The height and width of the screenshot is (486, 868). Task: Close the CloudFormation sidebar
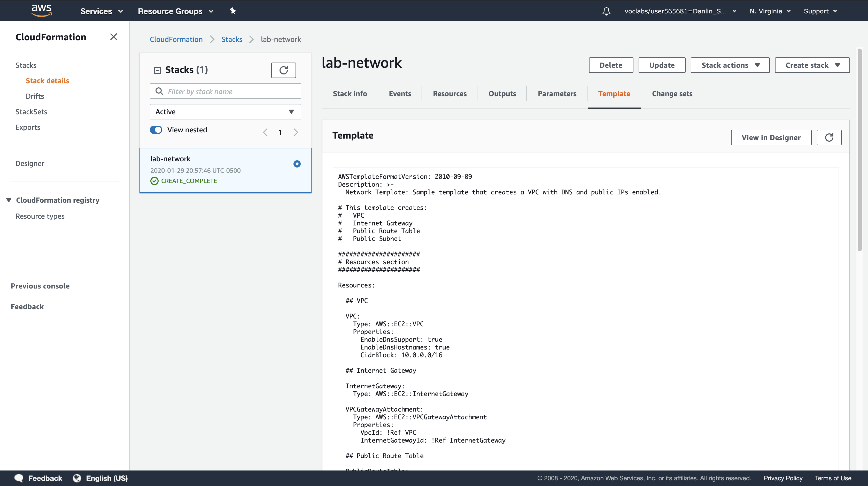(x=114, y=37)
